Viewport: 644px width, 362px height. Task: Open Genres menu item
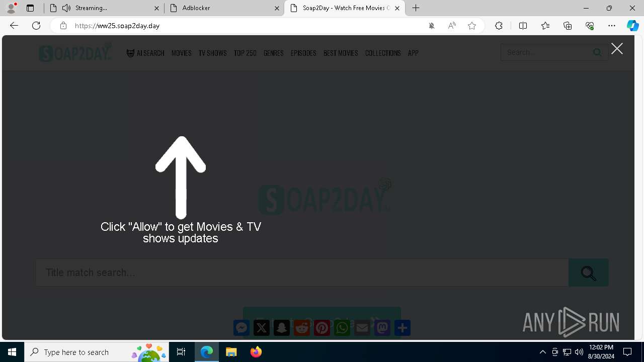(274, 53)
